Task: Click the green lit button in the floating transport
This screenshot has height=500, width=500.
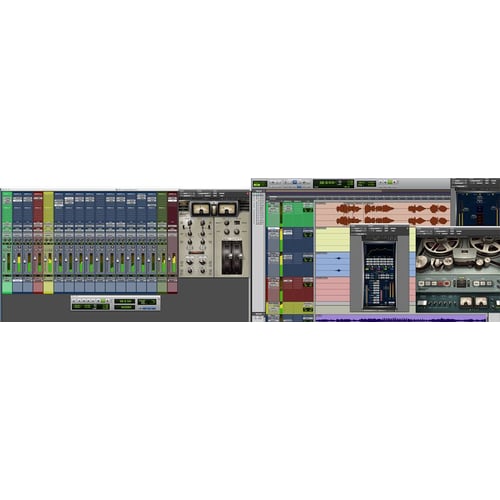Action: pyautogui.click(x=103, y=301)
